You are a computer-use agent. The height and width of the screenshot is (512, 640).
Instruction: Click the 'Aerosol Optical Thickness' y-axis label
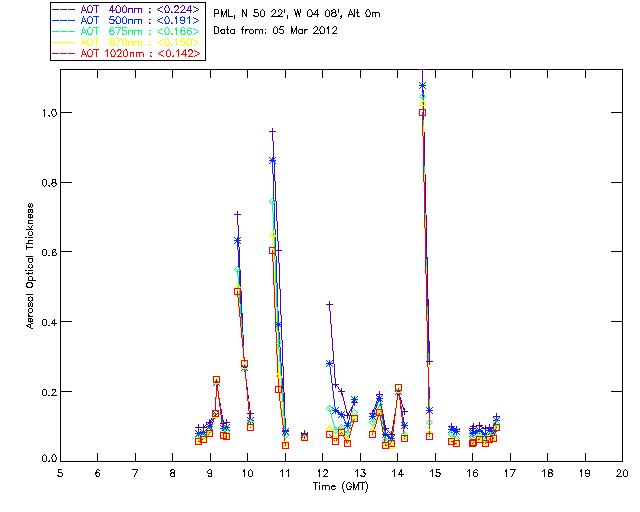click(30, 266)
